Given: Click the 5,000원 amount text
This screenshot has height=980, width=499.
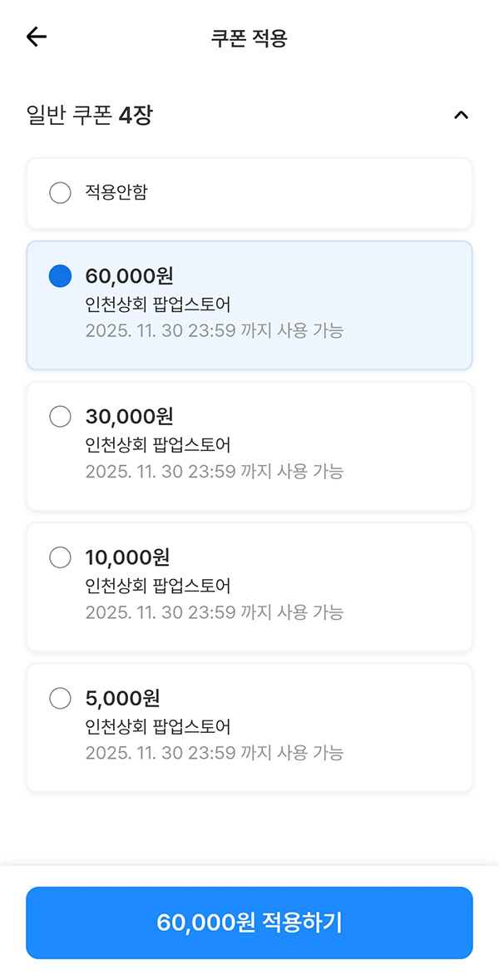Looking at the screenshot, I should (122, 698).
